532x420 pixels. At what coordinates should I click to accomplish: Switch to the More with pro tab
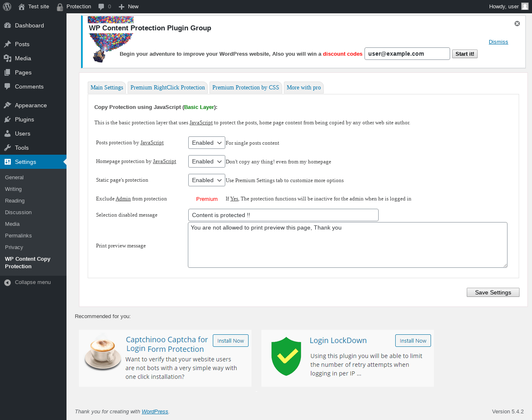click(x=304, y=88)
